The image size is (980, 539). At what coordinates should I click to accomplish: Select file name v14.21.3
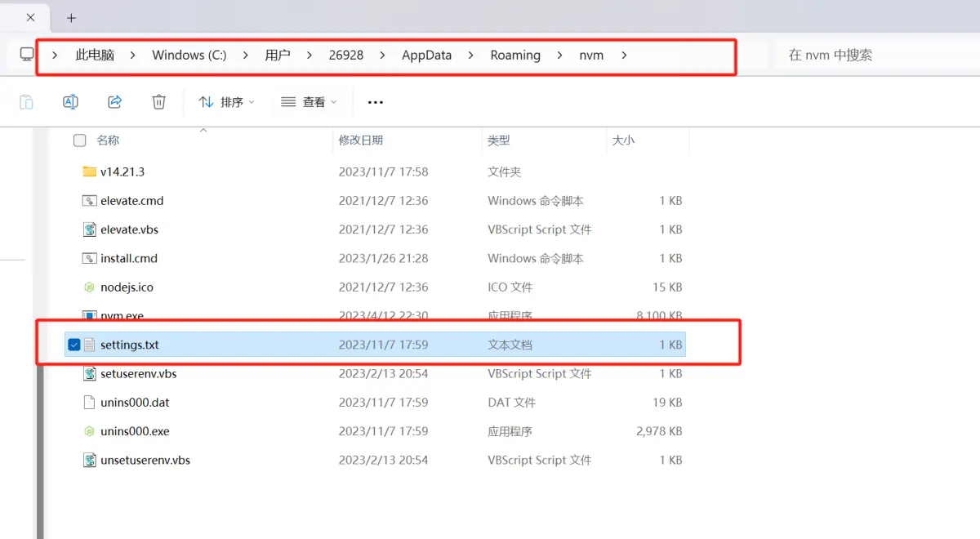click(x=122, y=171)
